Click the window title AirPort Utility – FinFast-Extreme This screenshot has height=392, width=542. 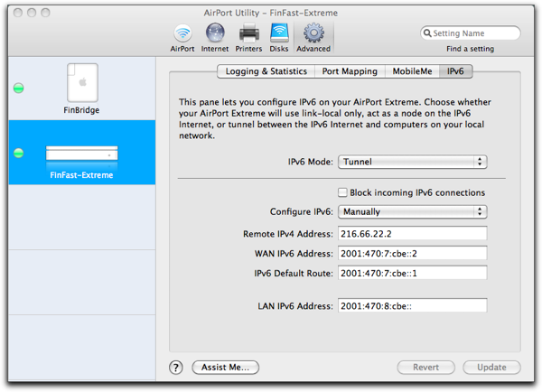coord(271,13)
